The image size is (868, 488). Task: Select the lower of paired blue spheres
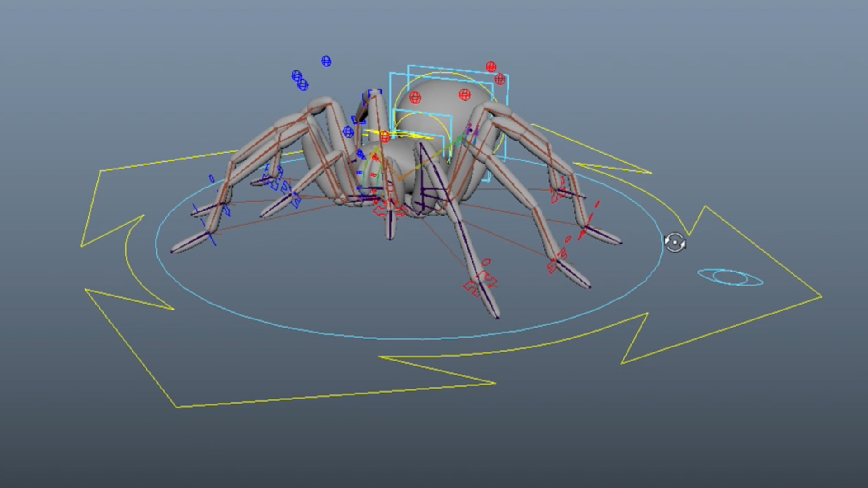point(303,84)
